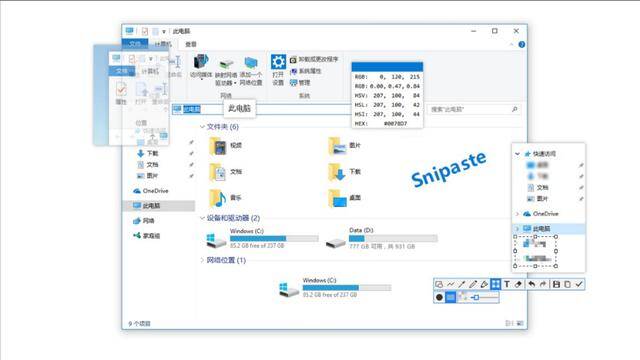
Task: Select the Text tool in Snipaste toolbar
Action: click(507, 284)
